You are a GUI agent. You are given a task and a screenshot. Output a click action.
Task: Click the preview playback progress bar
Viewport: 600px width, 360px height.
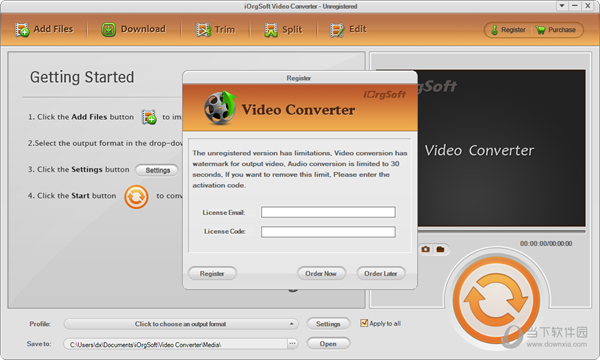click(x=501, y=232)
